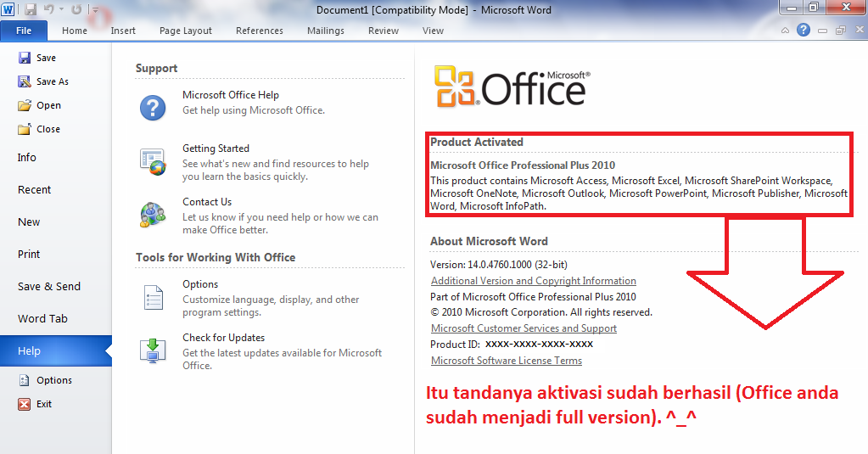Open Microsoft Customer Services and Support link
The width and height of the screenshot is (868, 454).
coord(524,328)
